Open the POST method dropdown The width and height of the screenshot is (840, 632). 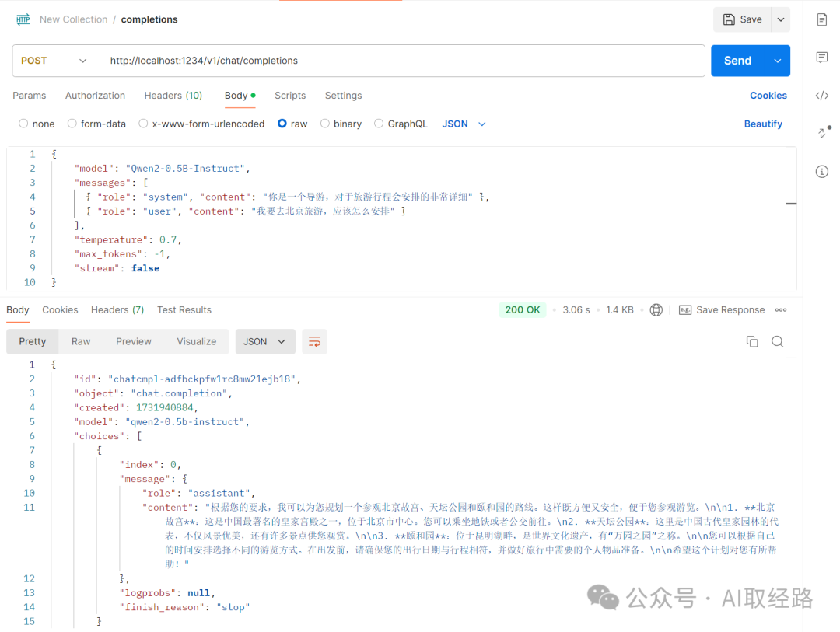pos(54,61)
